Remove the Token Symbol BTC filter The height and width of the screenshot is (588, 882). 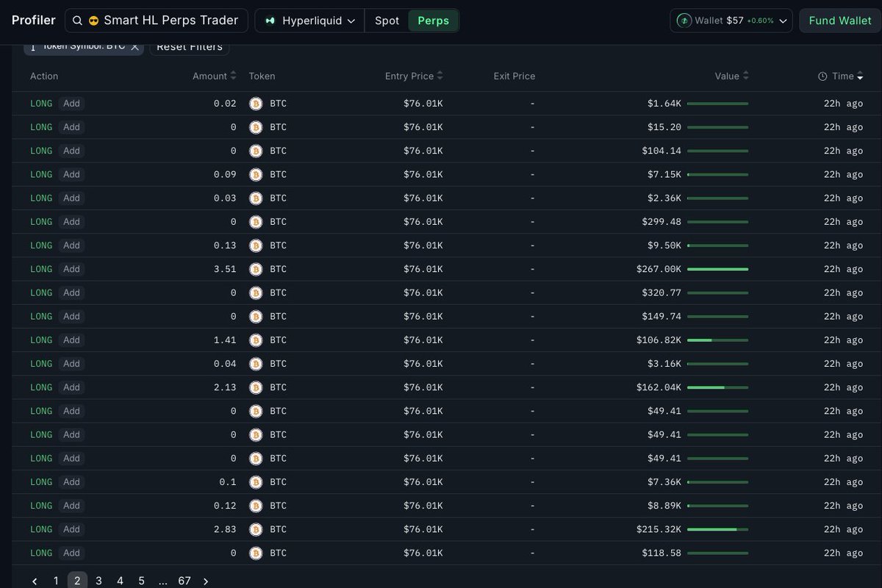click(135, 46)
